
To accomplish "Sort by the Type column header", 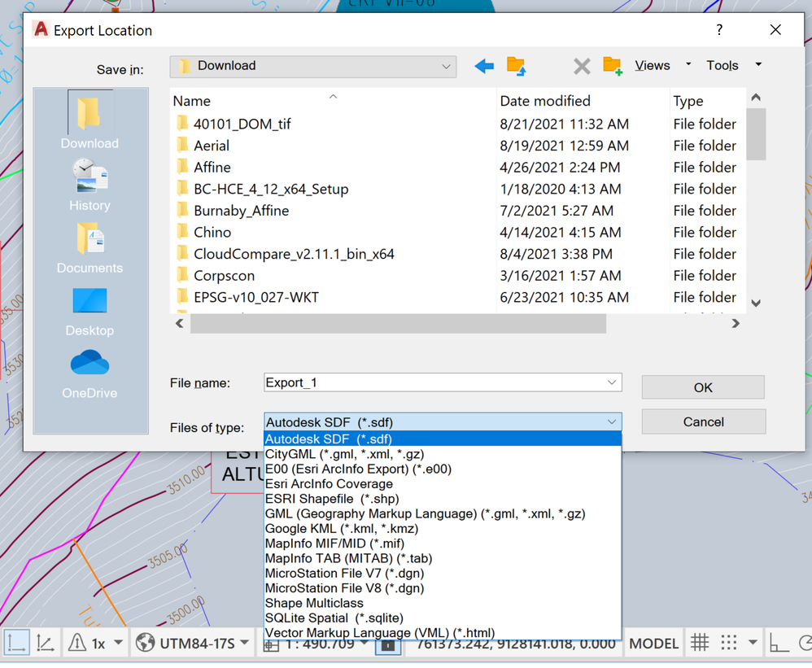I will pos(707,100).
